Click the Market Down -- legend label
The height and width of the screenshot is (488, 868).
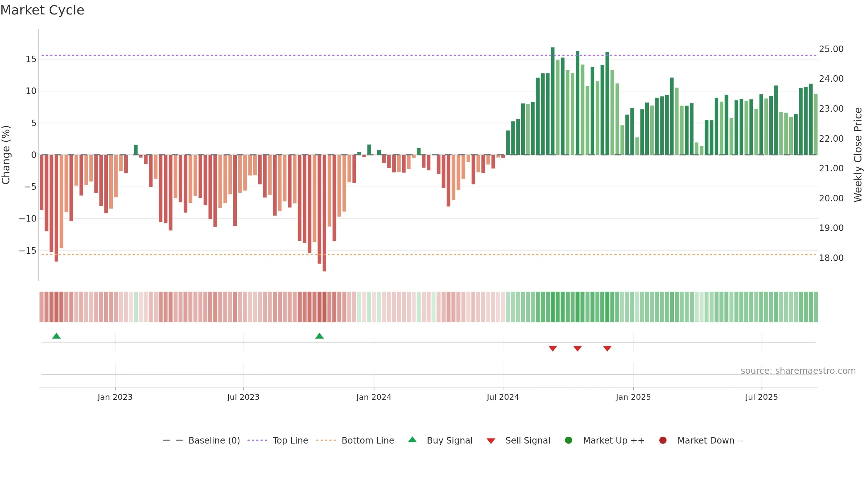(x=710, y=440)
